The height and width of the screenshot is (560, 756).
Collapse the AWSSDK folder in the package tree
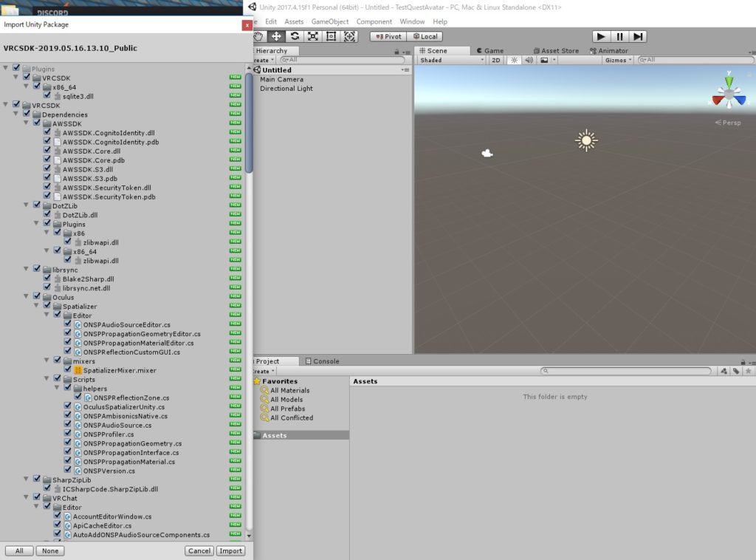27,123
